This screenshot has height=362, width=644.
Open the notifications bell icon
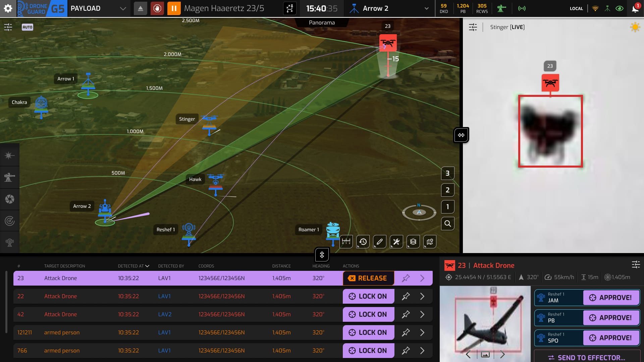pos(635,9)
